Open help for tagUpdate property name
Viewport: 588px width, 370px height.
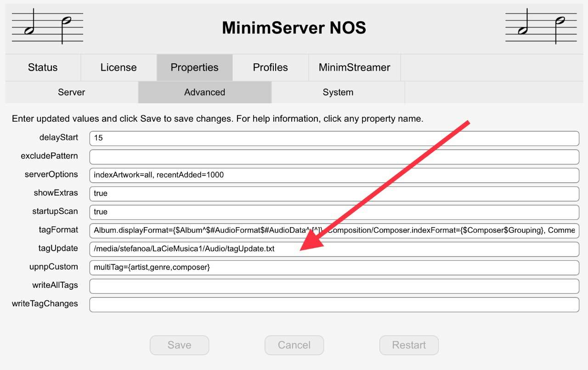click(x=58, y=248)
